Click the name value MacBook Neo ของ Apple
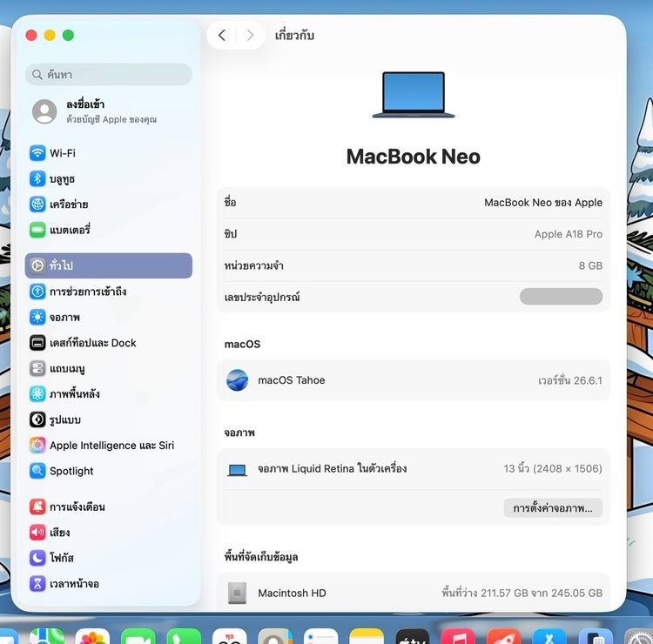 543,202
